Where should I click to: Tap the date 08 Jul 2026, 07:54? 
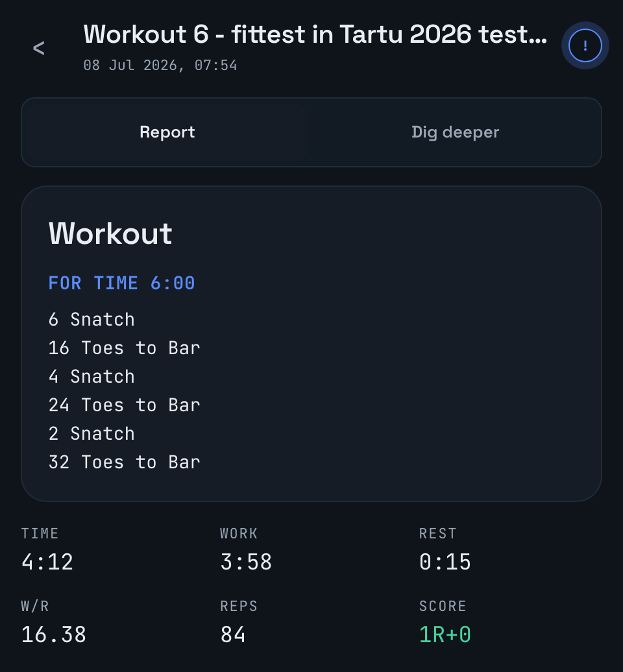pyautogui.click(x=160, y=65)
